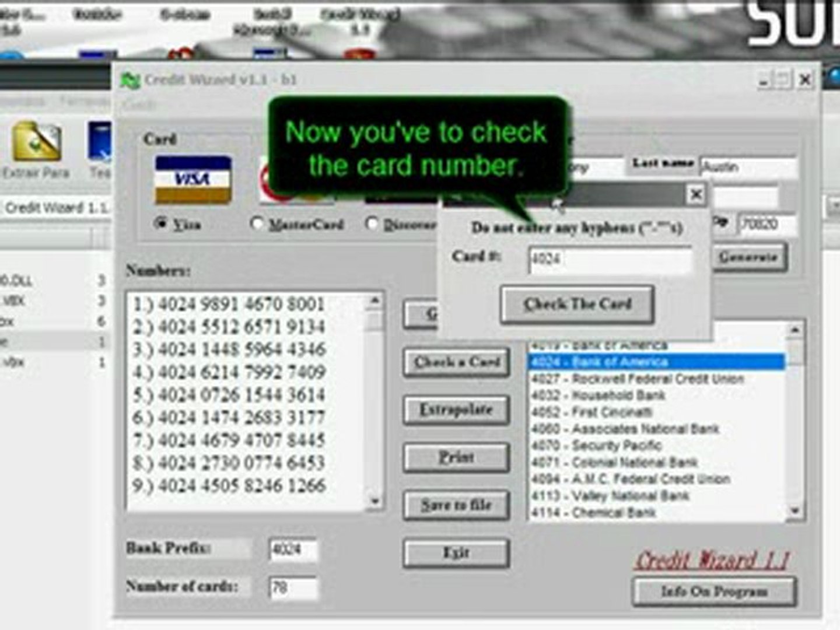840x630 pixels.
Task: Click the Bank Prefix field
Action: [293, 549]
